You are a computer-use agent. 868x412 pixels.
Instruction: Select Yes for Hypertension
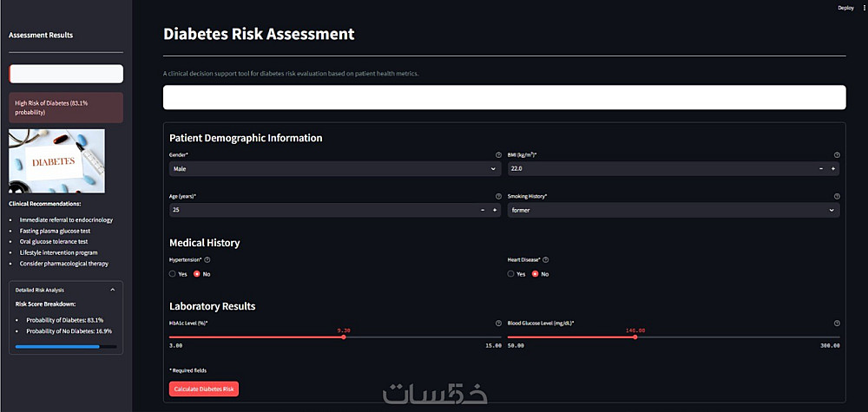178,274
